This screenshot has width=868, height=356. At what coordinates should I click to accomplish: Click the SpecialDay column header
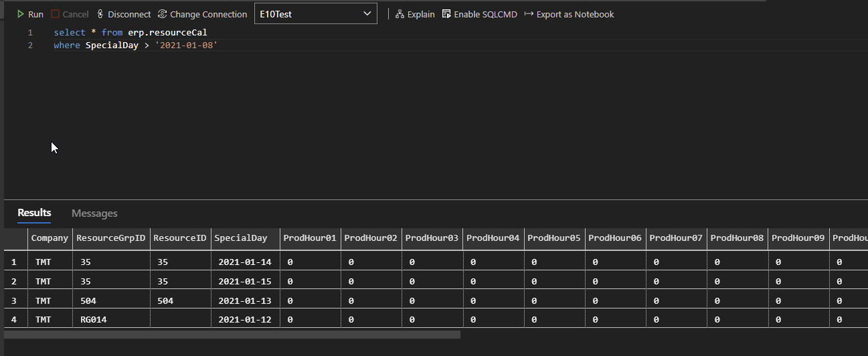(x=240, y=238)
